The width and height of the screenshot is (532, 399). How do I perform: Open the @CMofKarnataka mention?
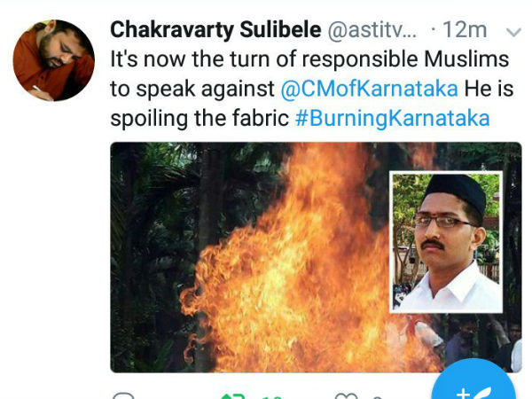click(x=369, y=89)
